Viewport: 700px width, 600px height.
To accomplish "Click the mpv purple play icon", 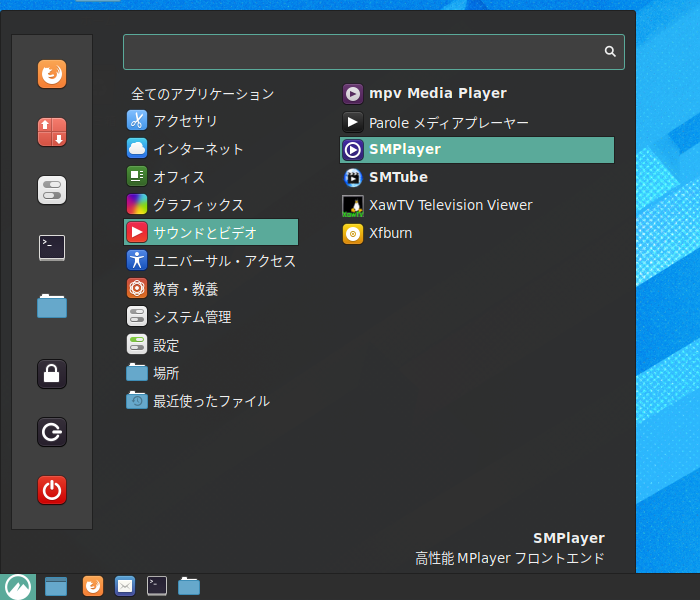I will tap(353, 94).
